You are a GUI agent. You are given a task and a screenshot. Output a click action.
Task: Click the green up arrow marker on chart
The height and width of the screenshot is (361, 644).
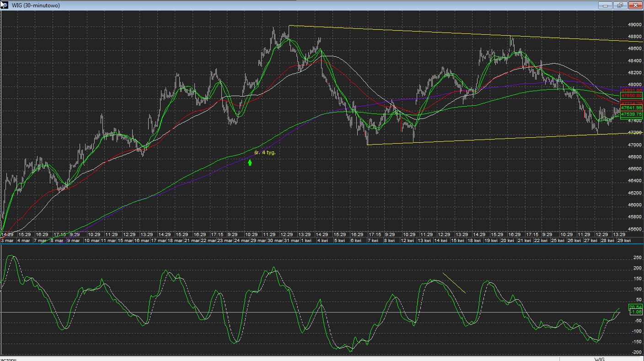pyautogui.click(x=250, y=162)
